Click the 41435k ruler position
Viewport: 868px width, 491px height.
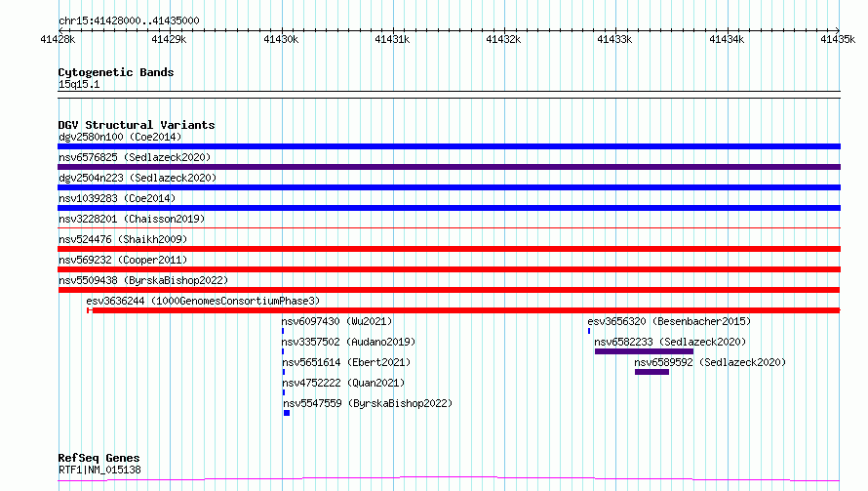[x=838, y=39]
